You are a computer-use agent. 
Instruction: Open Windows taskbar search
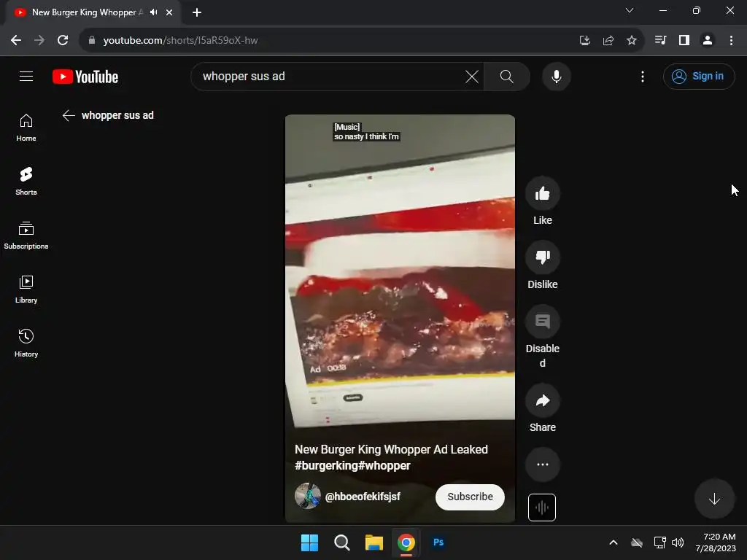coord(341,542)
